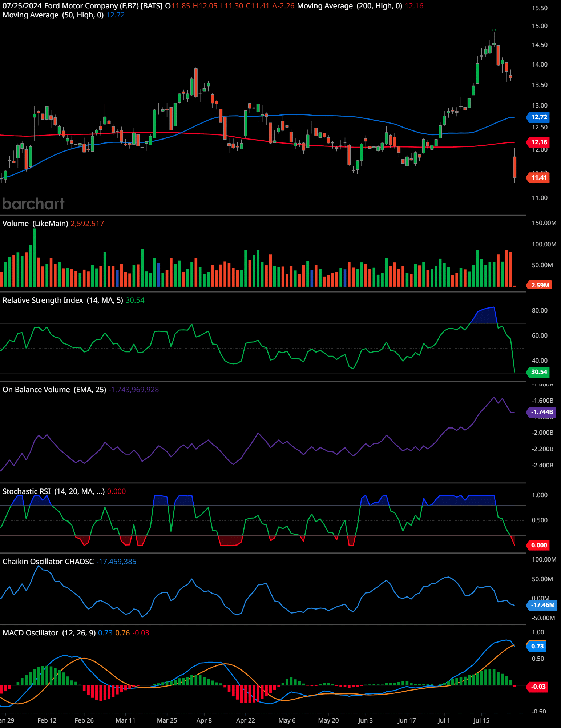Click the -50.00M Chaikin axis label
The height and width of the screenshot is (728, 561).
[x=543, y=618]
